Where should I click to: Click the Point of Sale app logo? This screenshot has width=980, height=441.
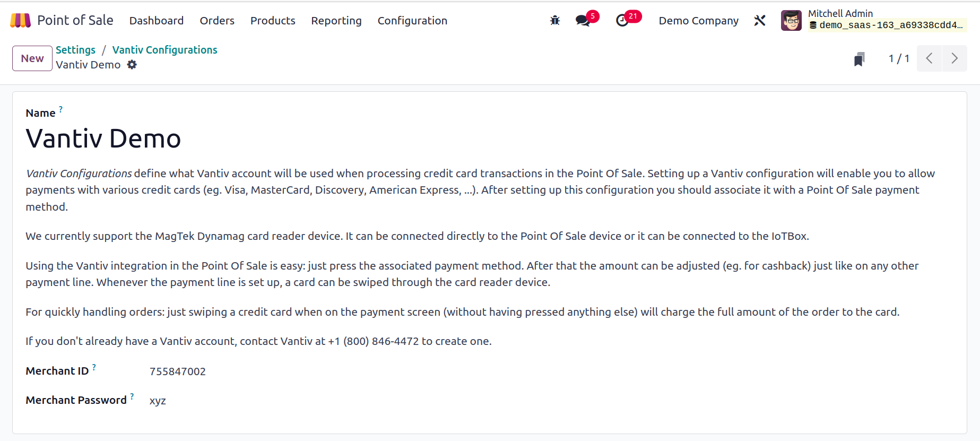pyautogui.click(x=20, y=20)
